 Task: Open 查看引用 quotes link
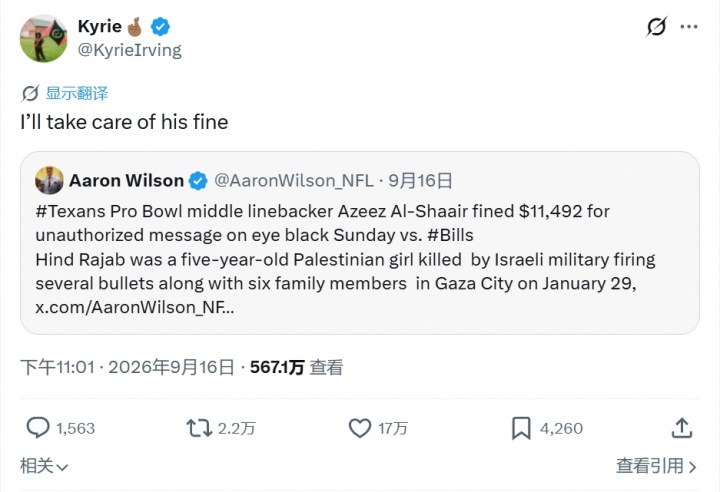[656, 466]
